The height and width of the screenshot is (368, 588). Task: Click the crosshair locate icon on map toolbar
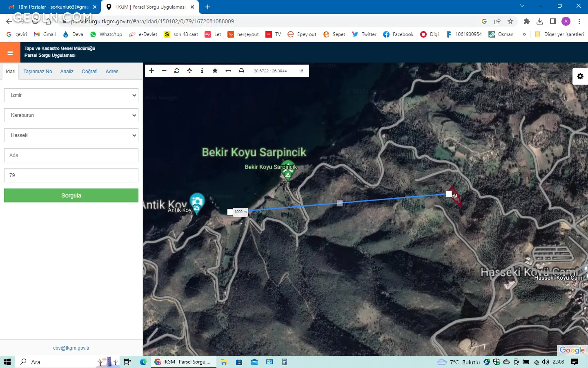[189, 71]
